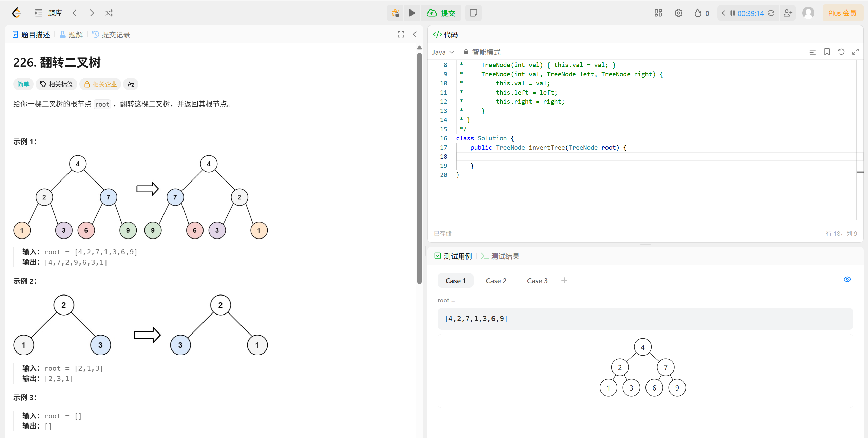The height and width of the screenshot is (438, 868).
Task: Pick a random problem shuffle icon
Action: (x=109, y=13)
